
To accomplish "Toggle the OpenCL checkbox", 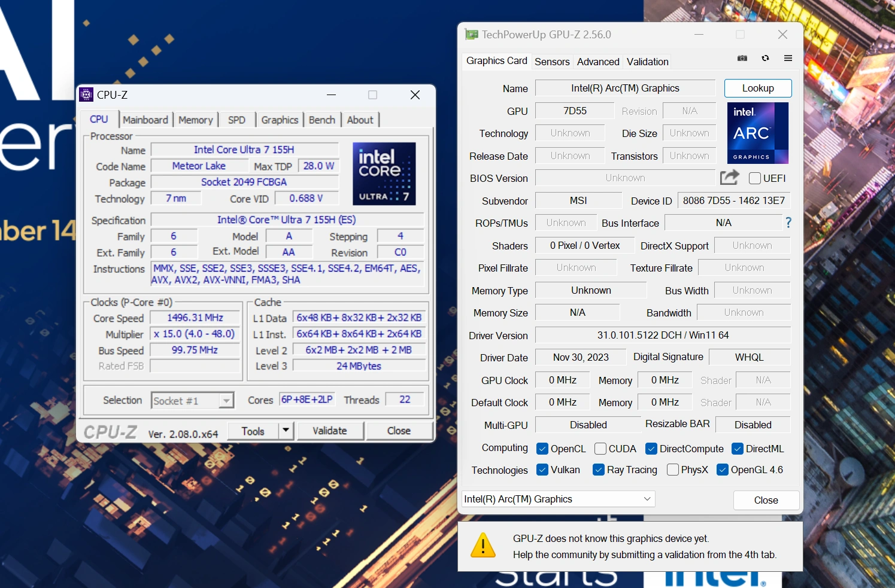I will pyautogui.click(x=542, y=449).
